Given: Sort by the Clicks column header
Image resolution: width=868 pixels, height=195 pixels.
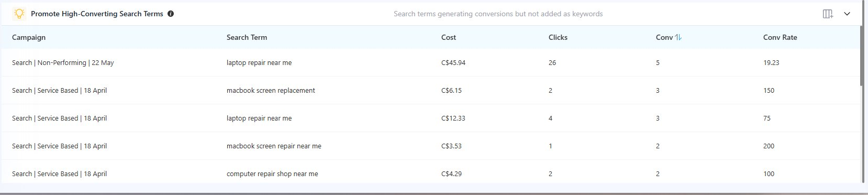Looking at the screenshot, I should coord(558,37).
